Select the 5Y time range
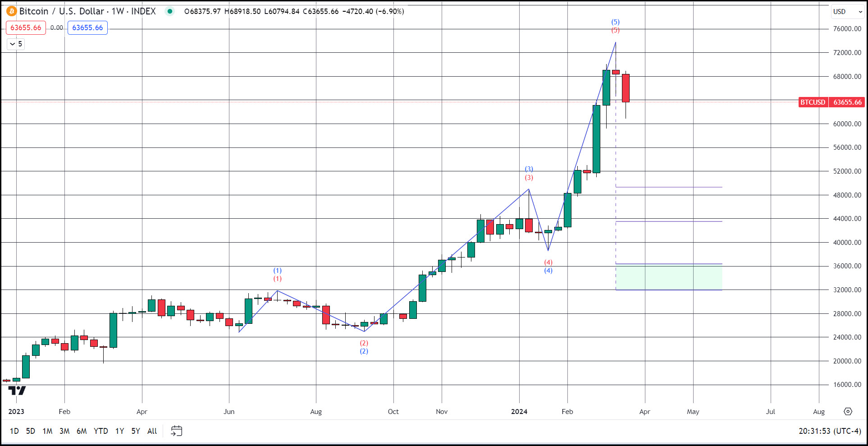This screenshot has width=868, height=446. coord(136,431)
